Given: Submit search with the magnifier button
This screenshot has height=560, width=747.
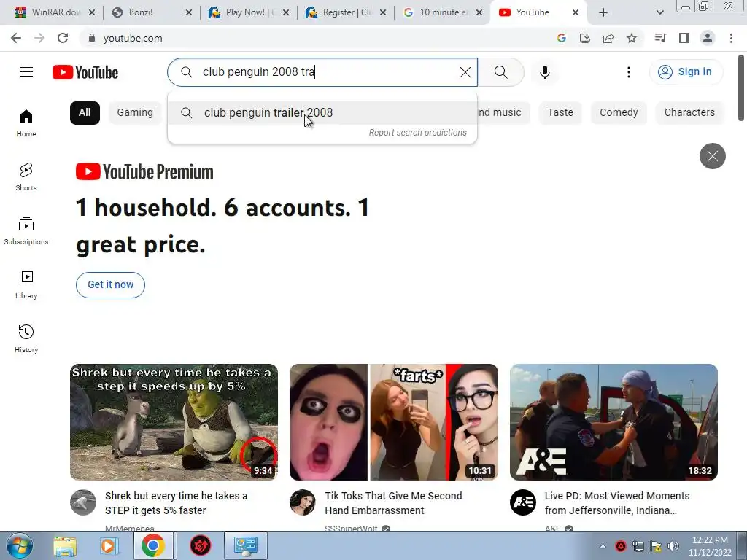Looking at the screenshot, I should pos(500,72).
